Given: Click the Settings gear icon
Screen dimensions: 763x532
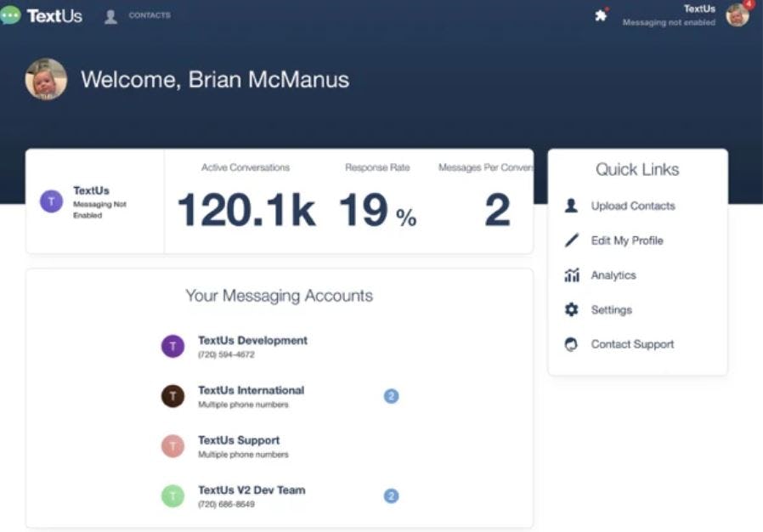Looking at the screenshot, I should (x=572, y=309).
